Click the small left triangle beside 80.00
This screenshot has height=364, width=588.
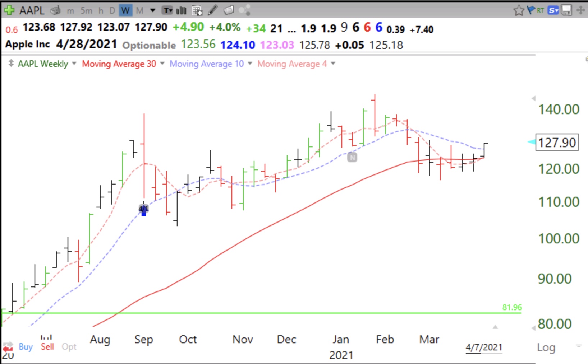pyautogui.click(x=534, y=328)
